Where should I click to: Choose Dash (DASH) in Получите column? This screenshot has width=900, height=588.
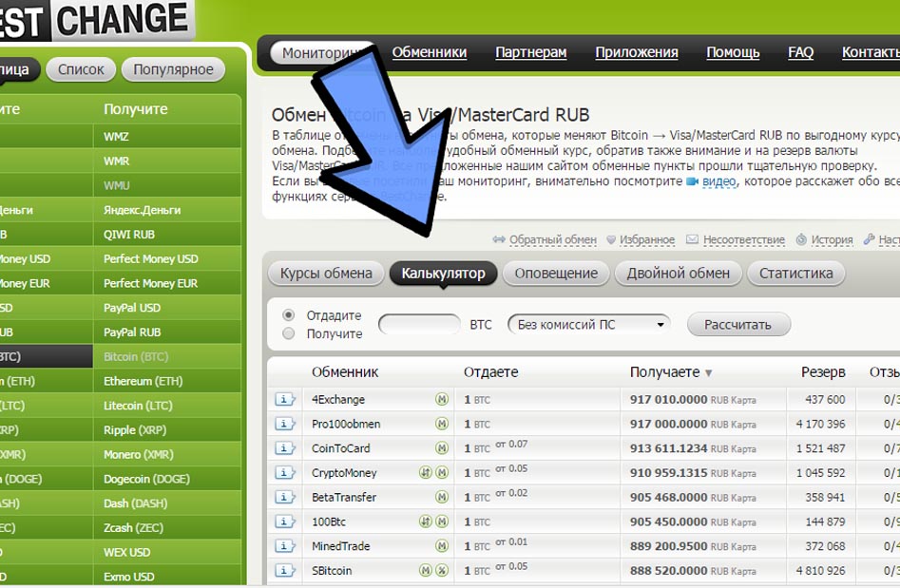coord(167,503)
